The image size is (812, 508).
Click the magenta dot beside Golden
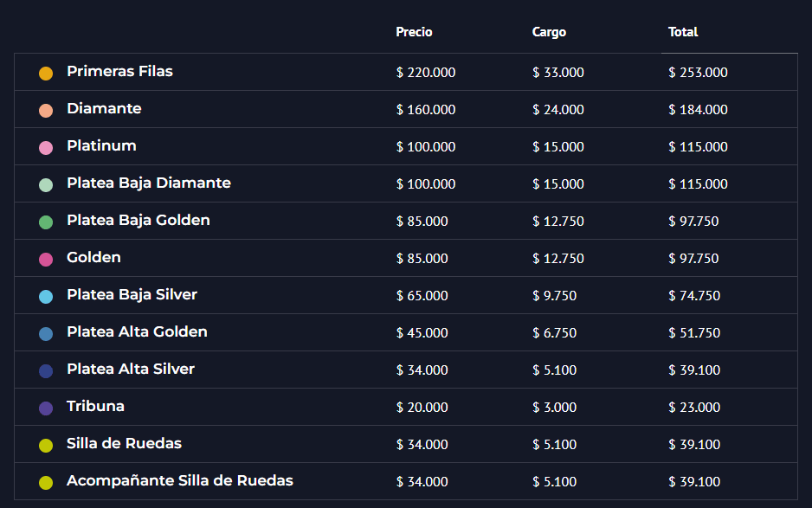pyautogui.click(x=46, y=260)
